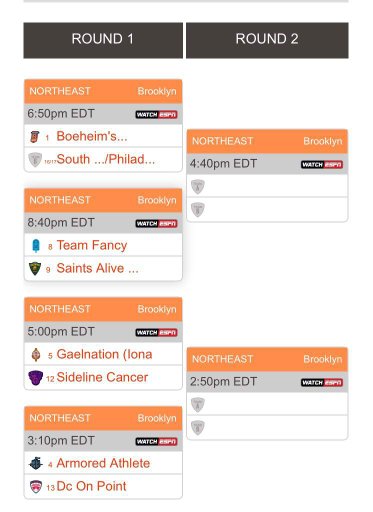This screenshot has width=373, height=512.
Task: Click the Dc On Point logo icon
Action: click(x=36, y=487)
